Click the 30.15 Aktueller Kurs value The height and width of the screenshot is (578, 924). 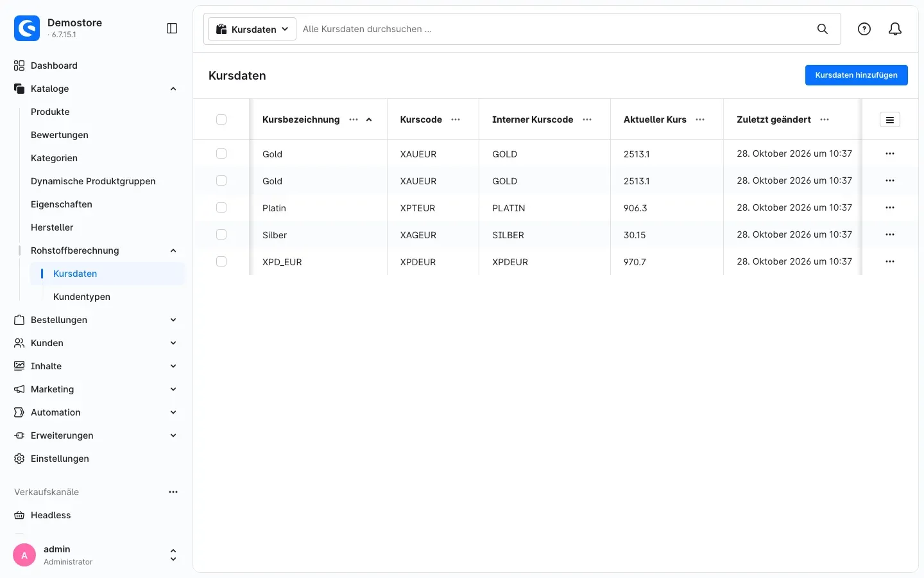[x=635, y=235]
